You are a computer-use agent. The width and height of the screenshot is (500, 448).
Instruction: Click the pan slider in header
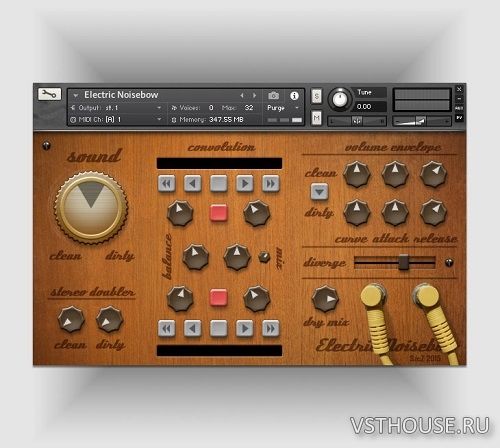click(x=357, y=121)
